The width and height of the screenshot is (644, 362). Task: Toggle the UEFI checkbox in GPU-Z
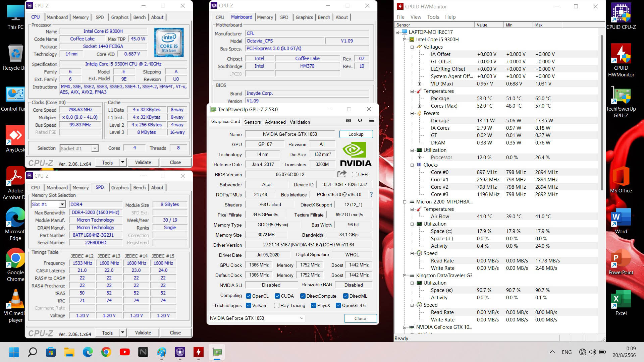(x=354, y=175)
